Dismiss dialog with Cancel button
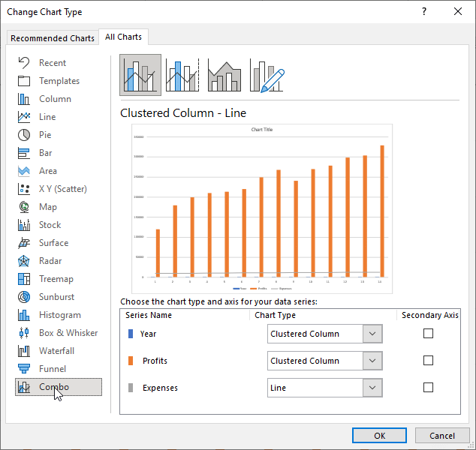The image size is (476, 450). point(442,436)
